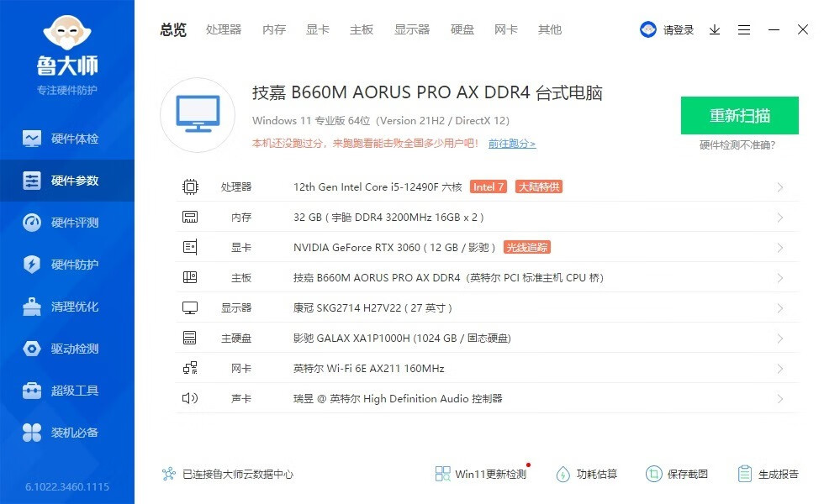Click the 重新扫描 button
The width and height of the screenshot is (824, 504).
tap(739, 115)
